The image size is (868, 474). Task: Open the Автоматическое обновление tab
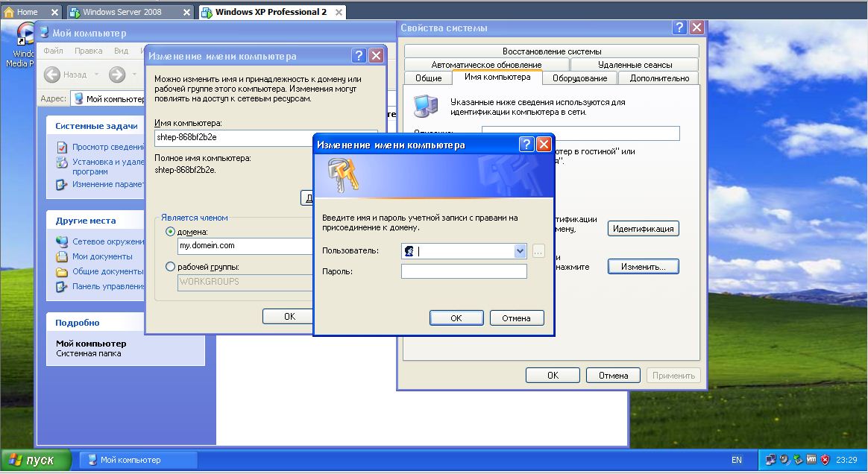487,65
